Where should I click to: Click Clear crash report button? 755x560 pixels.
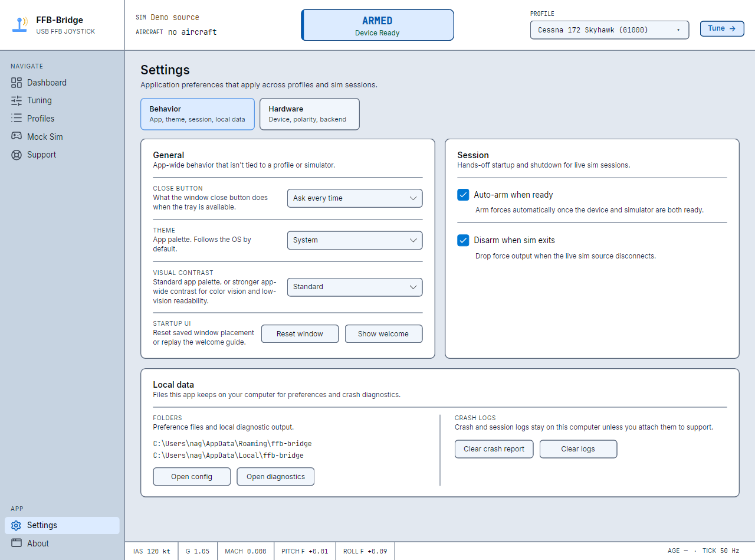coord(494,448)
